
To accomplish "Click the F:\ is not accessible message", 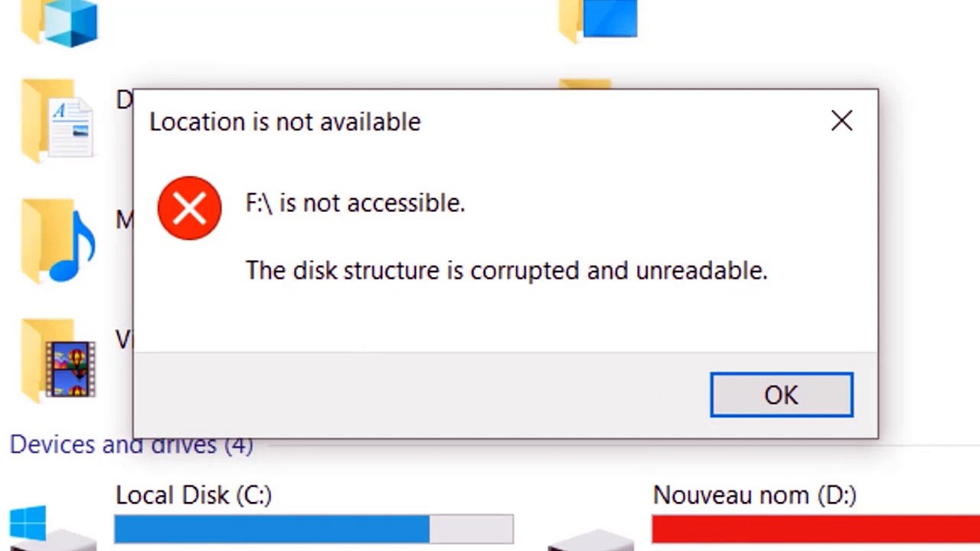I will point(354,203).
